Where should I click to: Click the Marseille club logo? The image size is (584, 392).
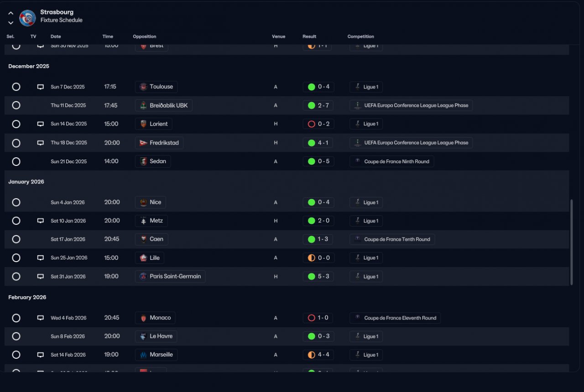click(x=144, y=355)
